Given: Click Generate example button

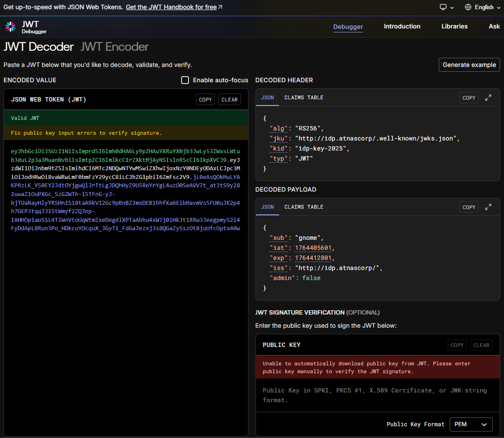Looking at the screenshot, I should [469, 65].
